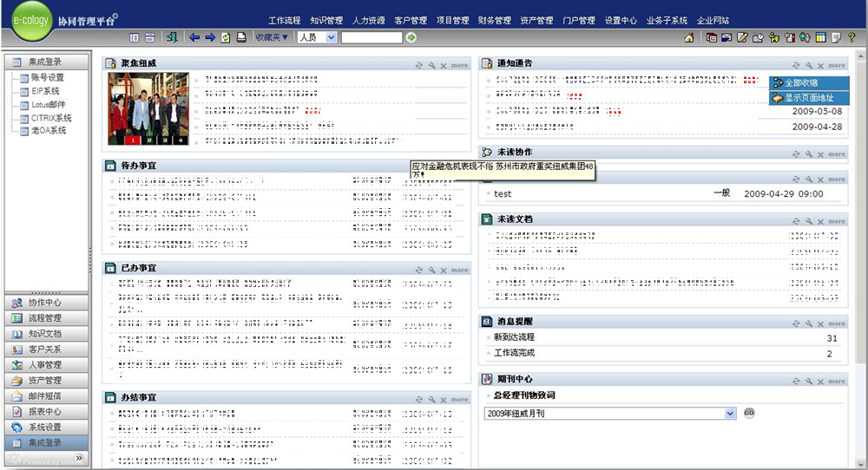The height and width of the screenshot is (470, 868).
Task: Click slide number 2 on news photo
Action: tap(149, 140)
